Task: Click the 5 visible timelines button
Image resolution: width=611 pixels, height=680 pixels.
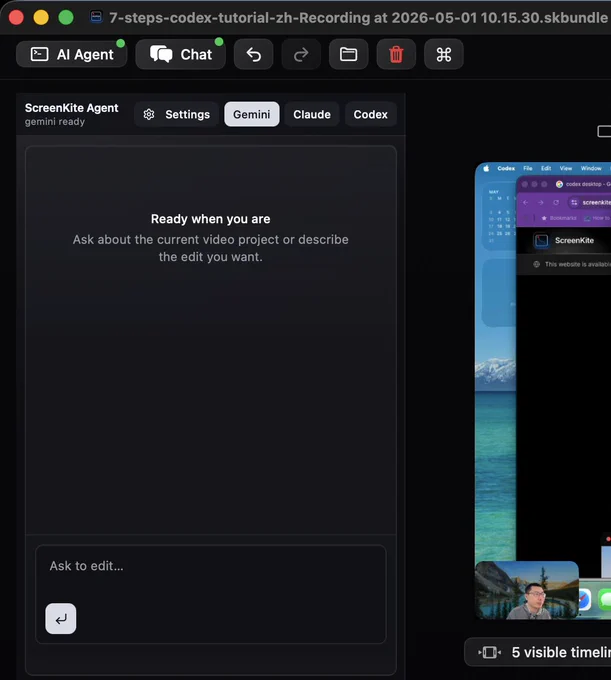Action: point(538,652)
